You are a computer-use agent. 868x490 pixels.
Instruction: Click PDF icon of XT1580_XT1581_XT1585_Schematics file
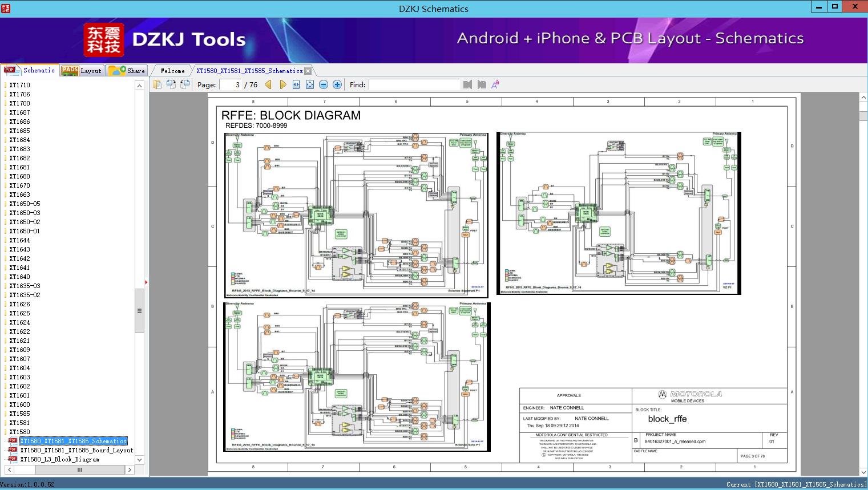(x=13, y=440)
